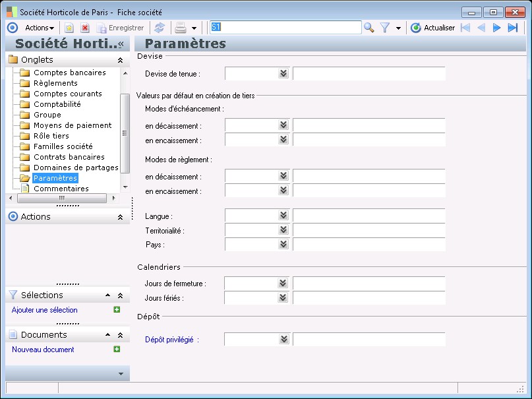Click the Sélections up triangle
This screenshot has width=532, height=399.
[107, 295]
